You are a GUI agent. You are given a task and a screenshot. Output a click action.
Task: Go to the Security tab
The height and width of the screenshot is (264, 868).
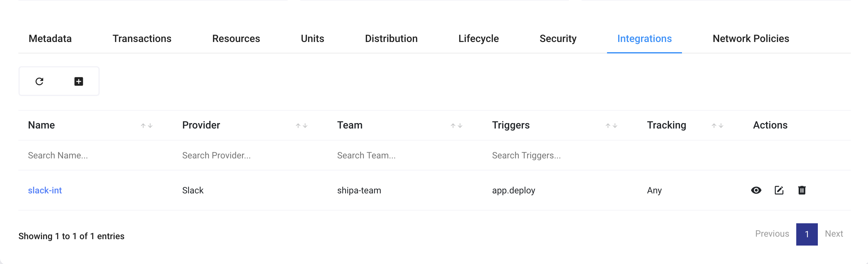point(558,38)
